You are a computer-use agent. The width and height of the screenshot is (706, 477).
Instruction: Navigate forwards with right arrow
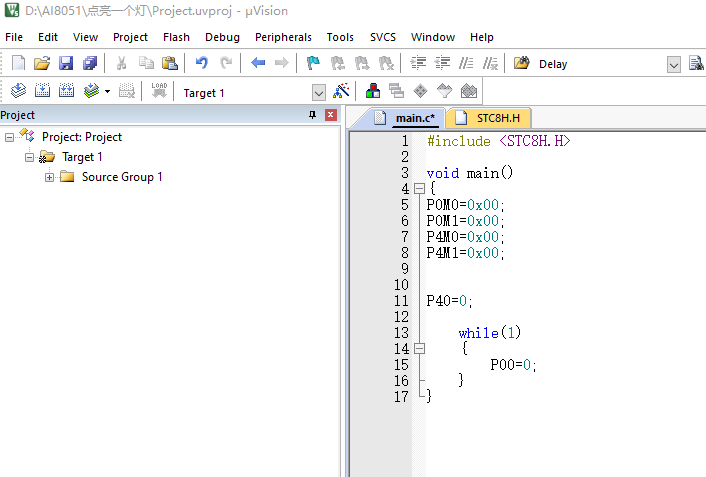(282, 63)
